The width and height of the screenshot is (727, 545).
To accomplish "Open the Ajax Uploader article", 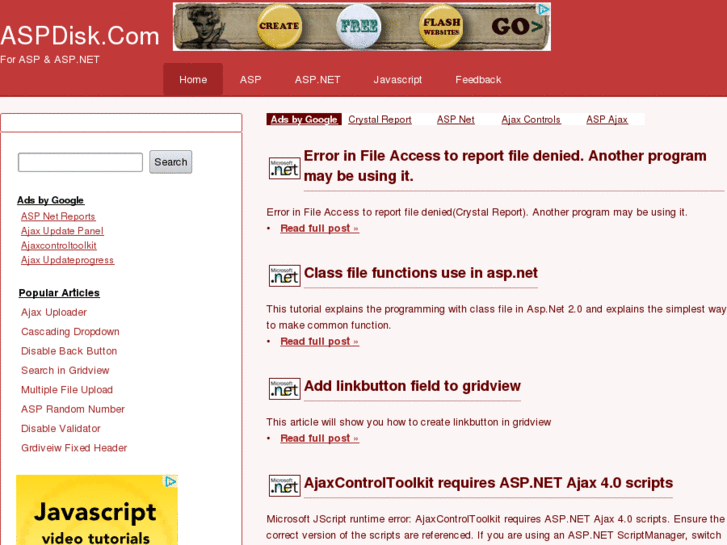I will (54, 313).
